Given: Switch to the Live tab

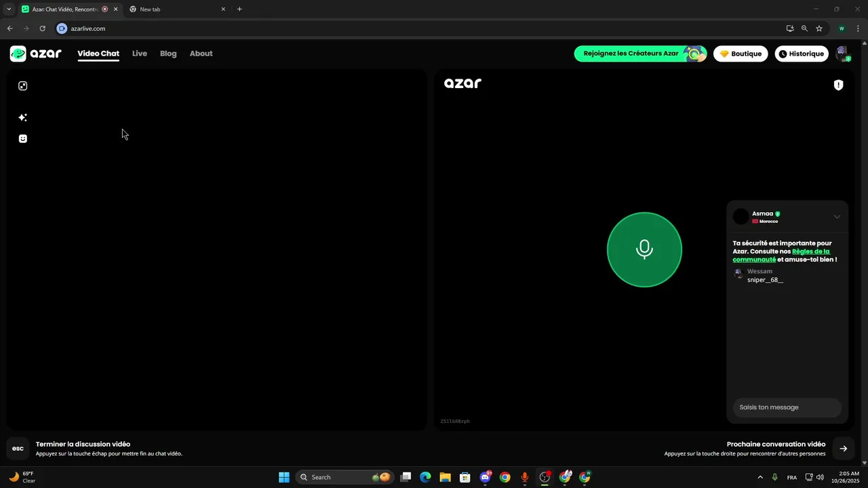Looking at the screenshot, I should click(140, 54).
